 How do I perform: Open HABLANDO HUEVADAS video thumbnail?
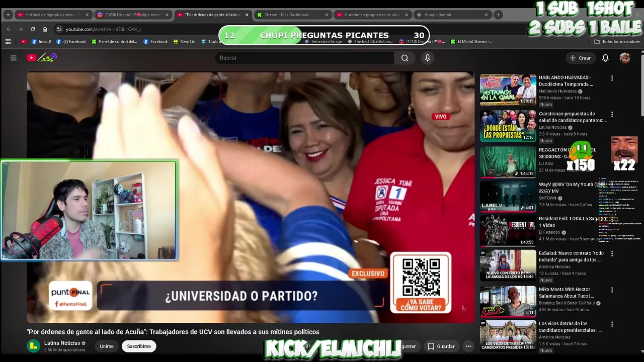tap(508, 90)
